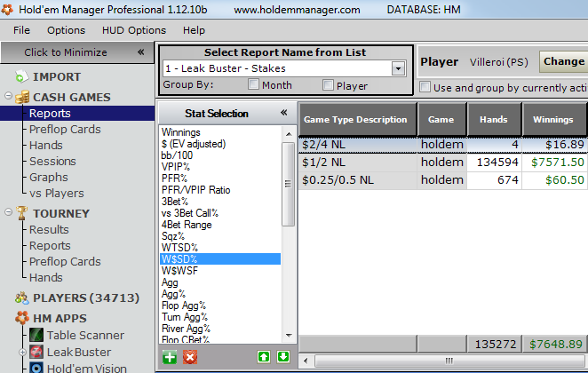
Task: Select the Winnings stat in list
Action: point(220,132)
